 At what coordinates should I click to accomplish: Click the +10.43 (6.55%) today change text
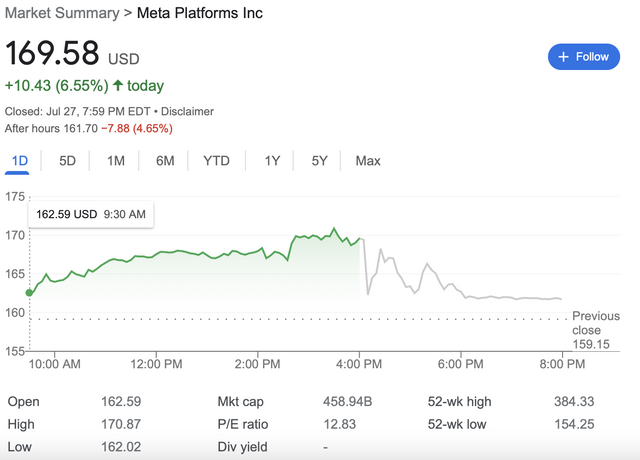(84, 86)
